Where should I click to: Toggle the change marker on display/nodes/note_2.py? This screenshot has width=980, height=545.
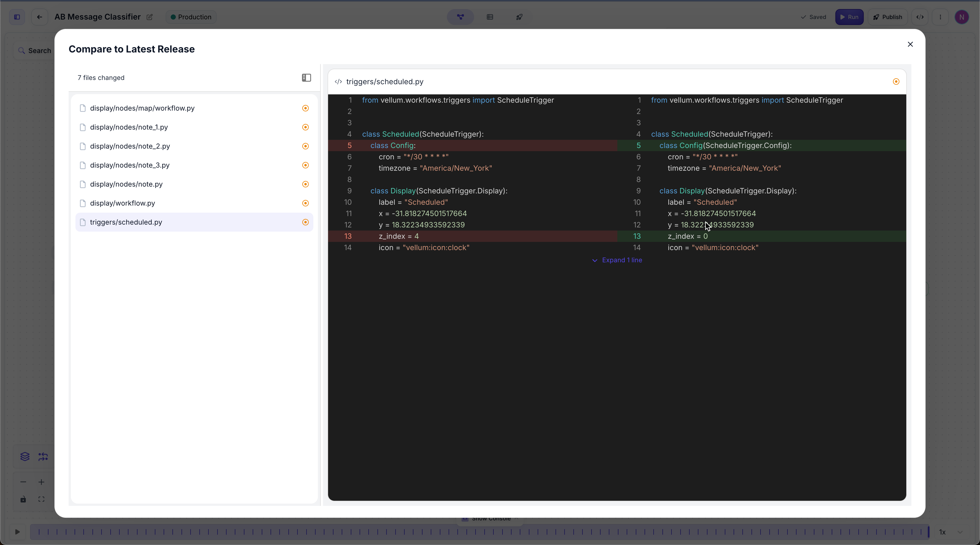tap(305, 146)
